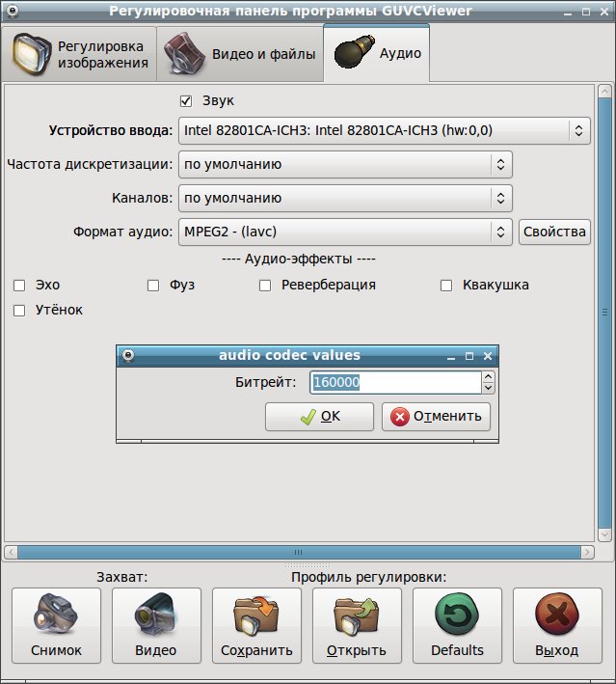Click the vertical scrollbar up arrow
The image size is (616, 684).
click(604, 92)
